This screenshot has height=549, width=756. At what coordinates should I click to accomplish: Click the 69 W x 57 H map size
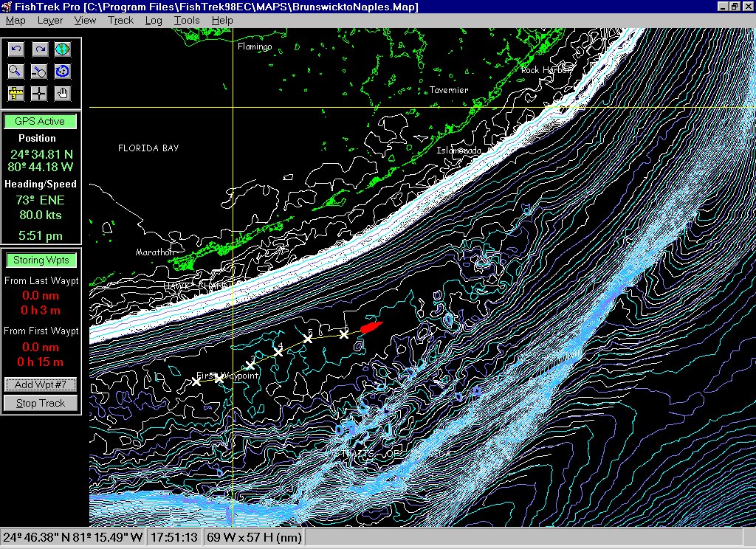point(254,537)
